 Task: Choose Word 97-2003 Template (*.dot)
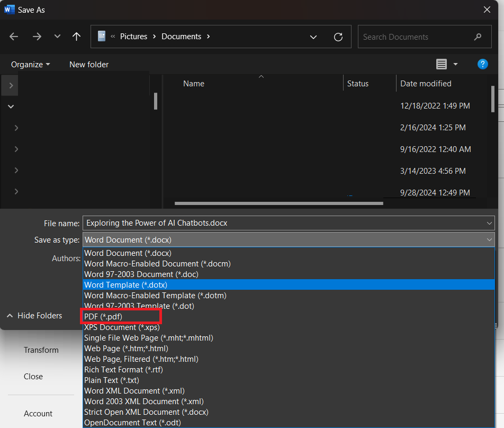(289, 306)
